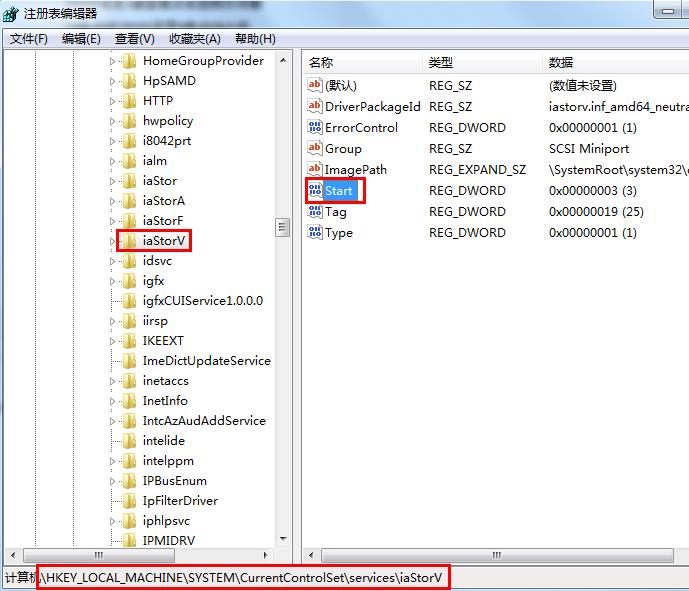Viewport: 689px width, 591px height.
Task: Click the Group string value icon
Action: pos(315,148)
